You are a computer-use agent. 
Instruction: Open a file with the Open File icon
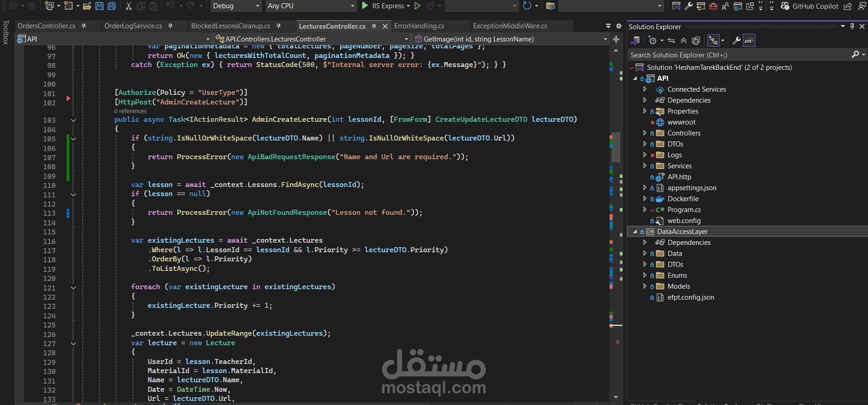click(87, 6)
